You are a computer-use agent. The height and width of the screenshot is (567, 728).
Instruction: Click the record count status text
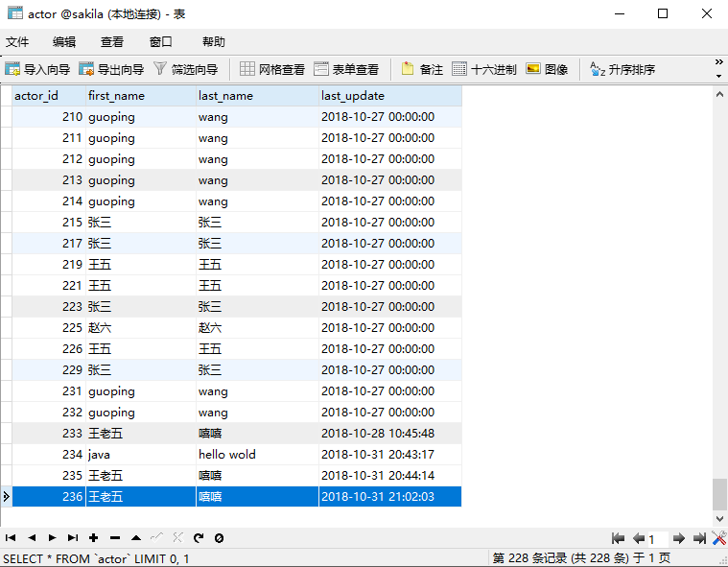point(581,557)
